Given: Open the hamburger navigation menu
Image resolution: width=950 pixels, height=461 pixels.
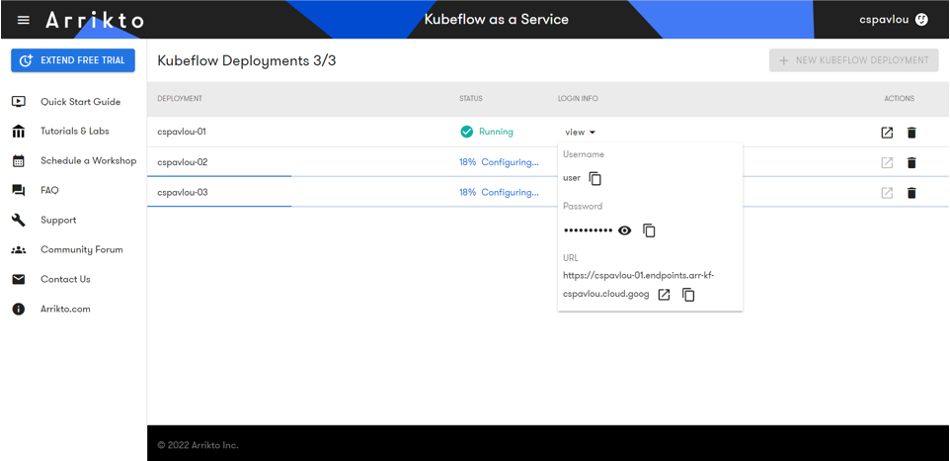Looking at the screenshot, I should [x=23, y=20].
